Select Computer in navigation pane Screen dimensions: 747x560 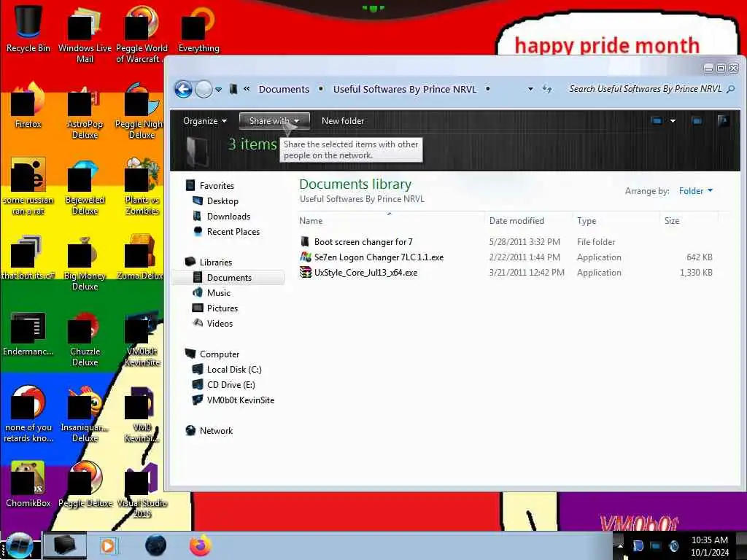[x=219, y=354]
